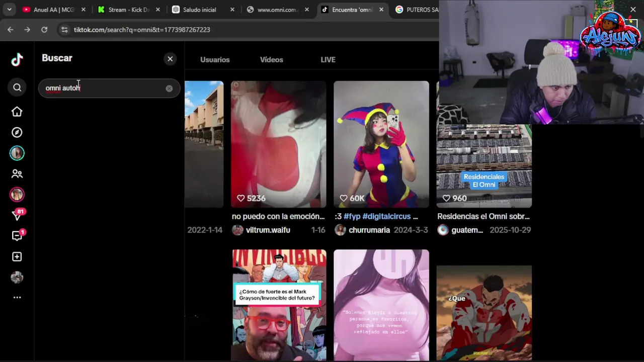This screenshot has width=644, height=362.
Task: Open the building video dated 2022-1-14
Action: pyautogui.click(x=204, y=144)
